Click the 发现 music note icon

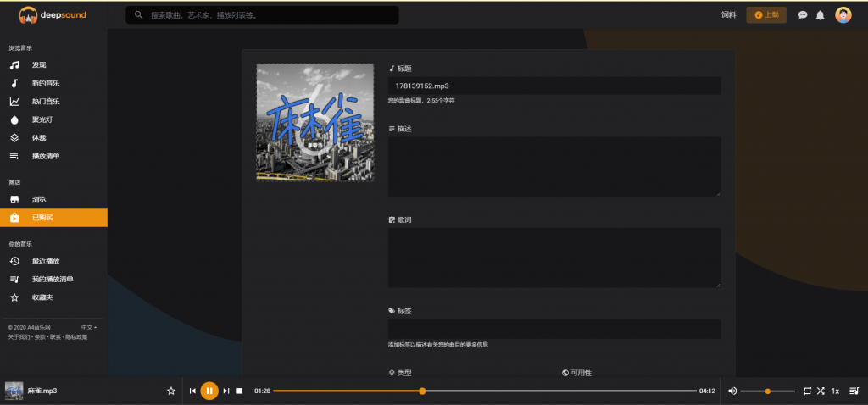15,64
